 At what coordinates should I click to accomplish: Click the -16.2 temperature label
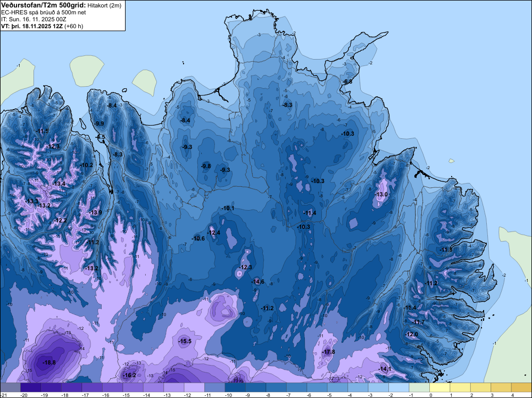(129, 375)
